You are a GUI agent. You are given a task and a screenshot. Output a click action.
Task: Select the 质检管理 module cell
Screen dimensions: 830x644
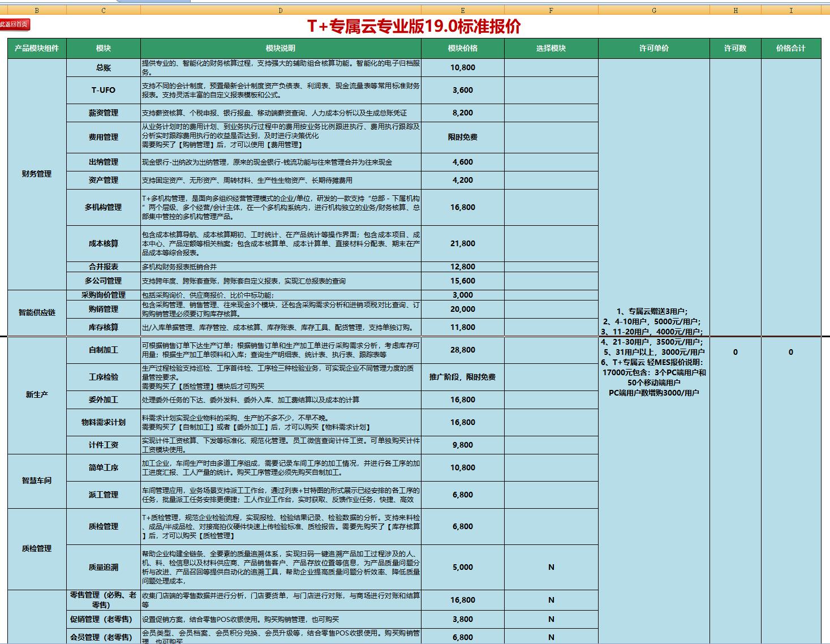pos(103,526)
